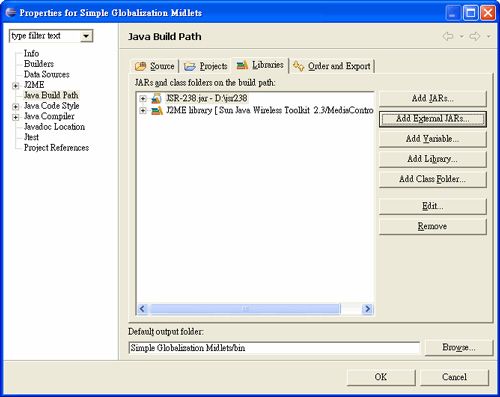This screenshot has height=397, width=500.
Task: Click the Browse button
Action: point(459,347)
